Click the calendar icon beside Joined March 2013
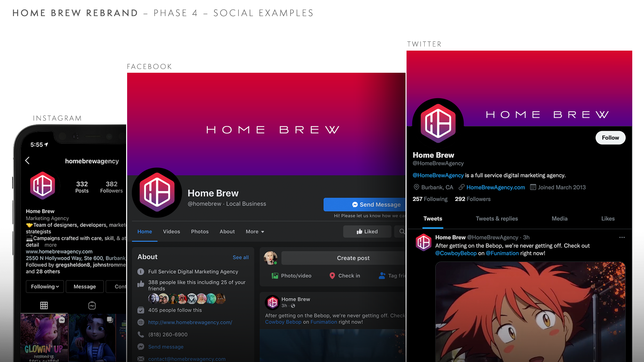644x362 pixels. pos(533,187)
